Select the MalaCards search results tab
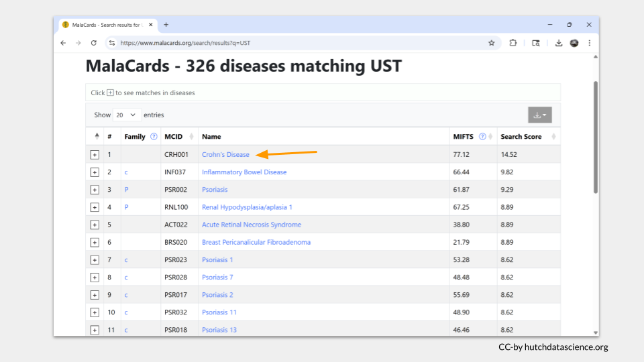Viewport: 644px width, 362px height. pyautogui.click(x=107, y=25)
